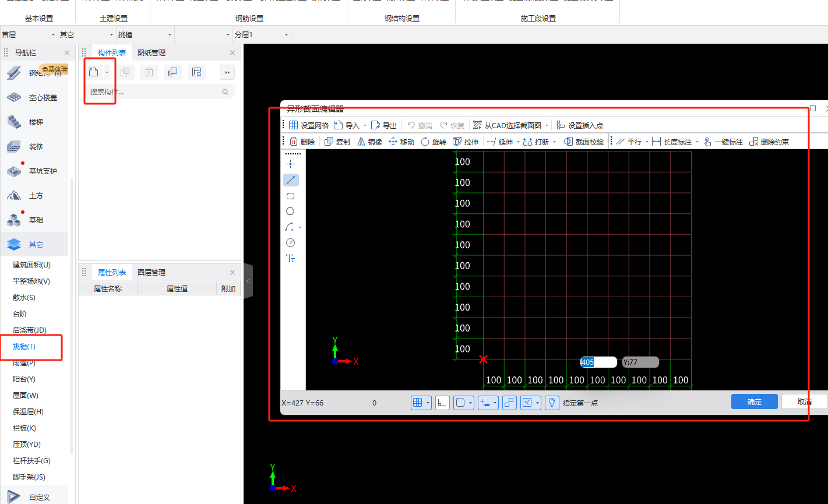Open the 土方 navigation category
The width and height of the screenshot is (828, 504).
(x=34, y=196)
